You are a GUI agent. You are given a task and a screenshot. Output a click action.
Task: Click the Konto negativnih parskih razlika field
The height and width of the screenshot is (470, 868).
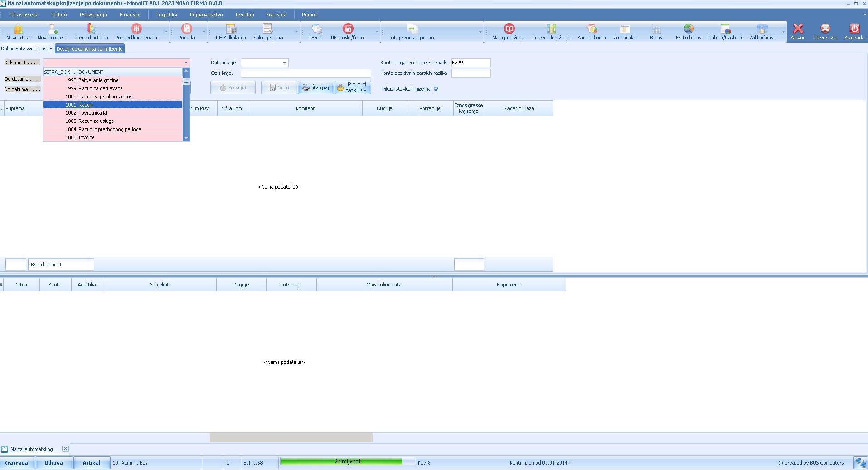pos(471,63)
